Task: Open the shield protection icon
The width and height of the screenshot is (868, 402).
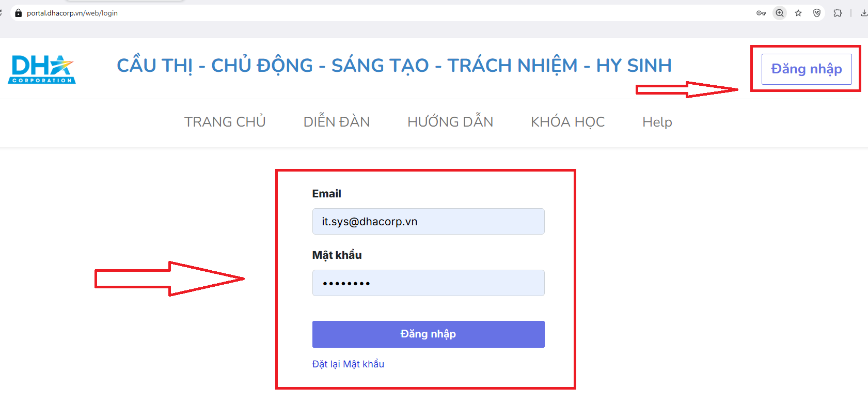Action: 817,13
